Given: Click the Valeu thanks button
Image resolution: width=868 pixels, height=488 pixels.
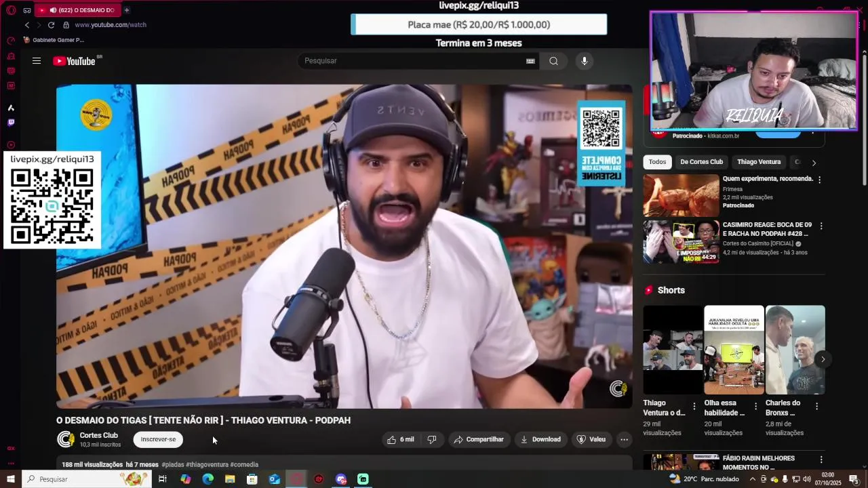Looking at the screenshot, I should [x=591, y=439].
